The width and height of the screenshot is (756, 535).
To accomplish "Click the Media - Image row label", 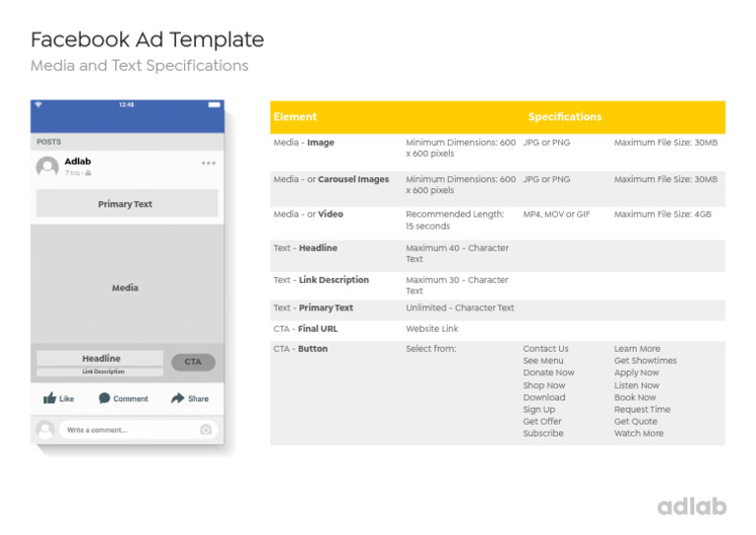I will [x=304, y=142].
